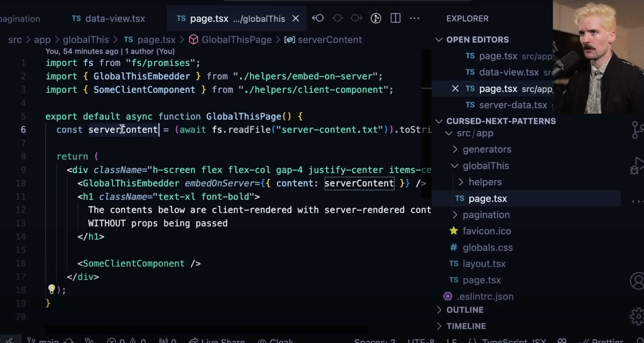Open the .eslintrc.json file
This screenshot has width=644, height=343.
tap(485, 296)
